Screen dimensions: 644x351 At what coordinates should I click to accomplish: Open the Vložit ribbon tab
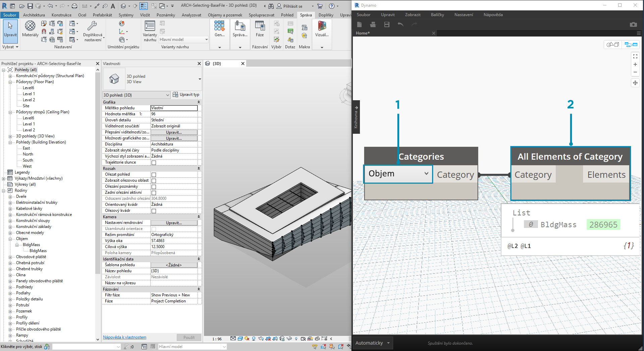145,15
